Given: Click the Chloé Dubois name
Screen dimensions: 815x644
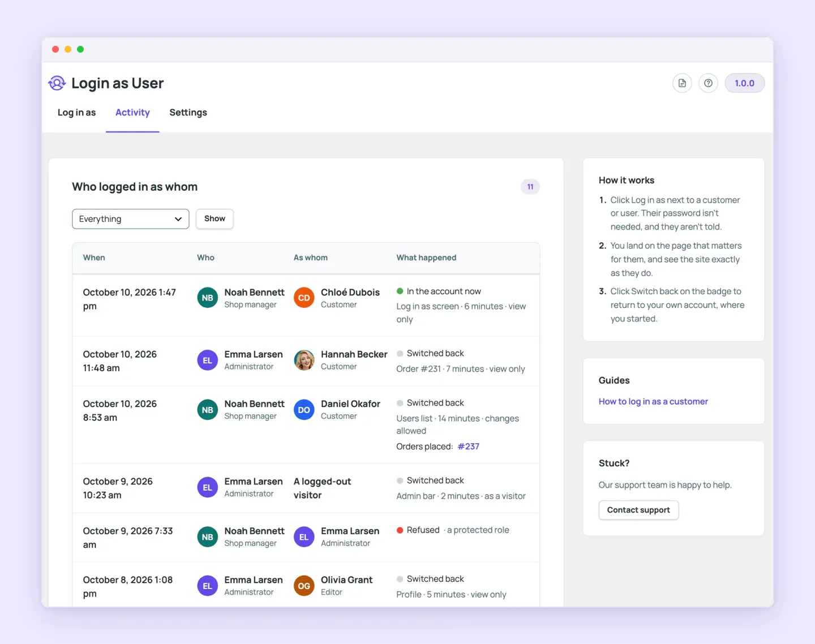Looking at the screenshot, I should click(350, 293).
